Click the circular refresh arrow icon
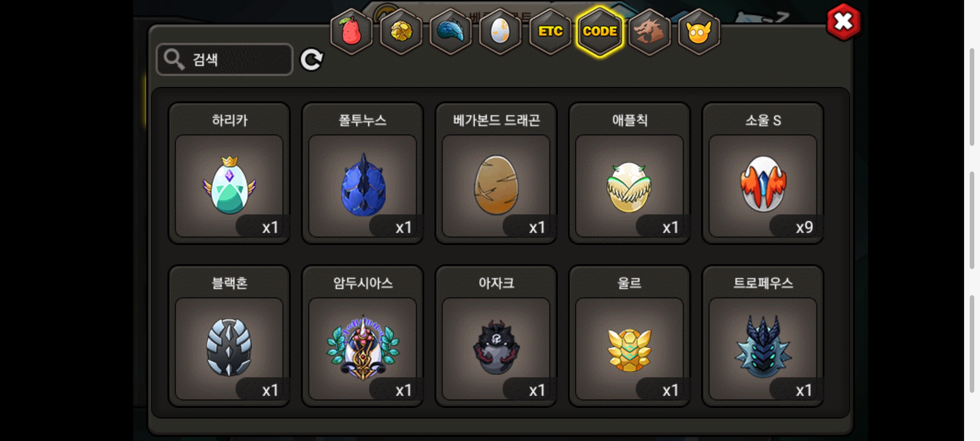The width and height of the screenshot is (980, 441). coord(312,60)
